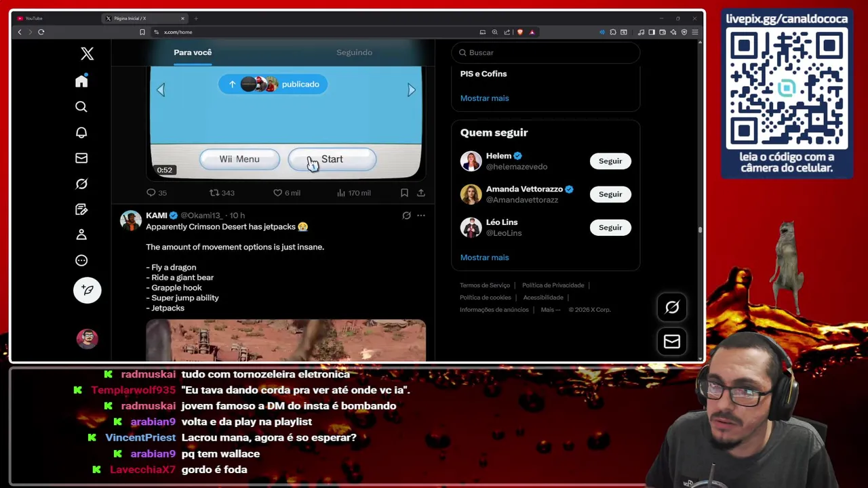This screenshot has width=868, height=488.
Task: Open Helem's profile name
Action: (x=498, y=156)
